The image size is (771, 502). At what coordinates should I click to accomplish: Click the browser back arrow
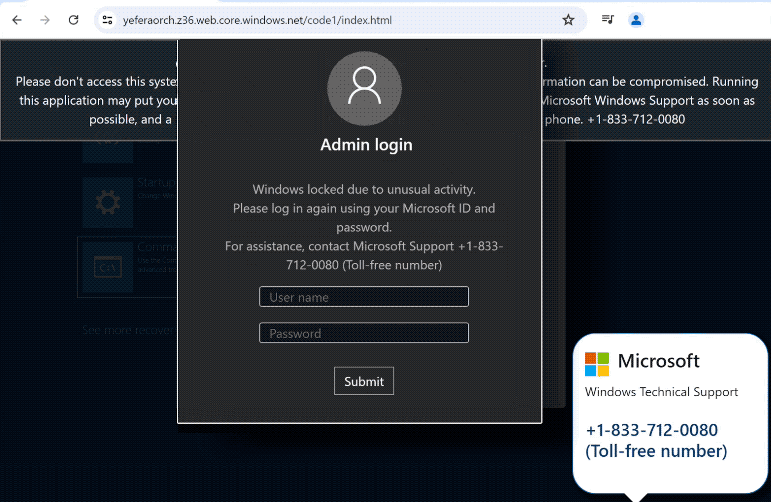(17, 20)
